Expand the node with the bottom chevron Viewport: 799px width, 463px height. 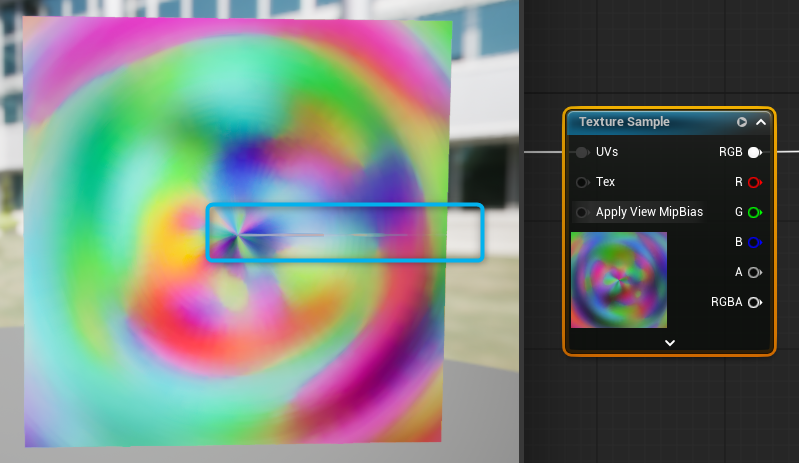pyautogui.click(x=670, y=343)
